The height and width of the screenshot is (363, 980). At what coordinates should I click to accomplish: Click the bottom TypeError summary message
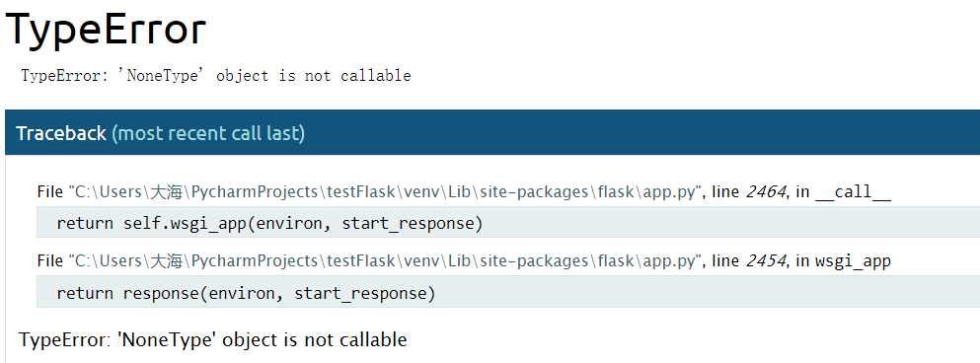pos(213,340)
